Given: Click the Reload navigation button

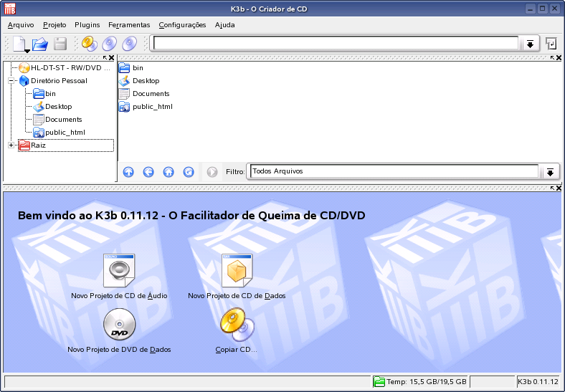Looking at the screenshot, I should coord(189,172).
